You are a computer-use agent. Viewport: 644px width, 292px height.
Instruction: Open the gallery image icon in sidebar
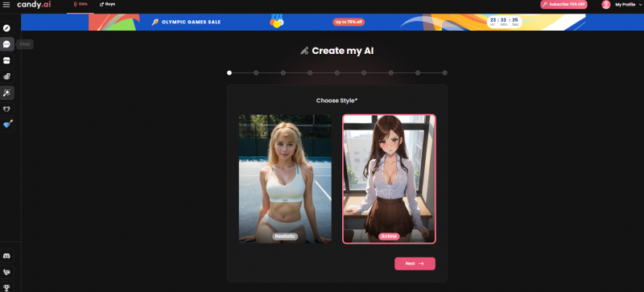[6, 60]
